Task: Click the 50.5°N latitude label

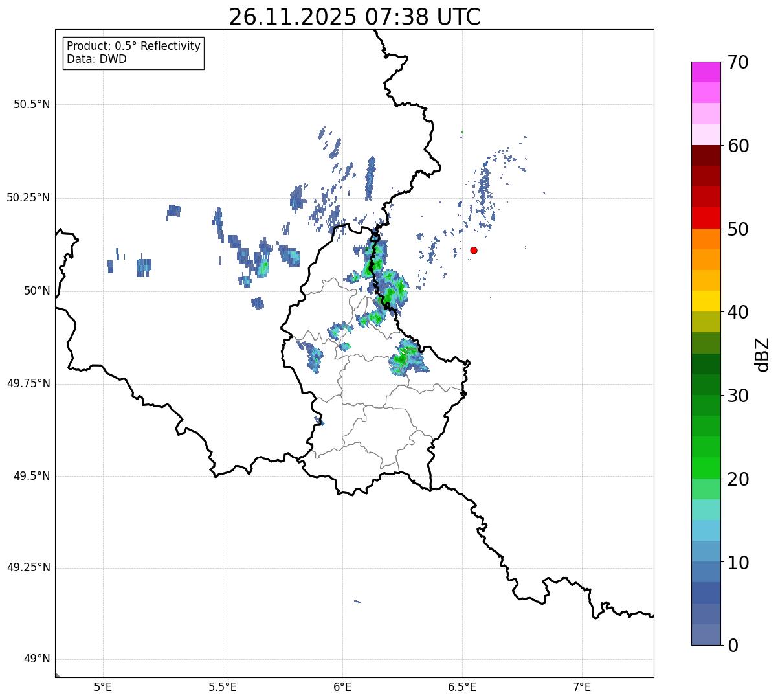Action: 32,104
